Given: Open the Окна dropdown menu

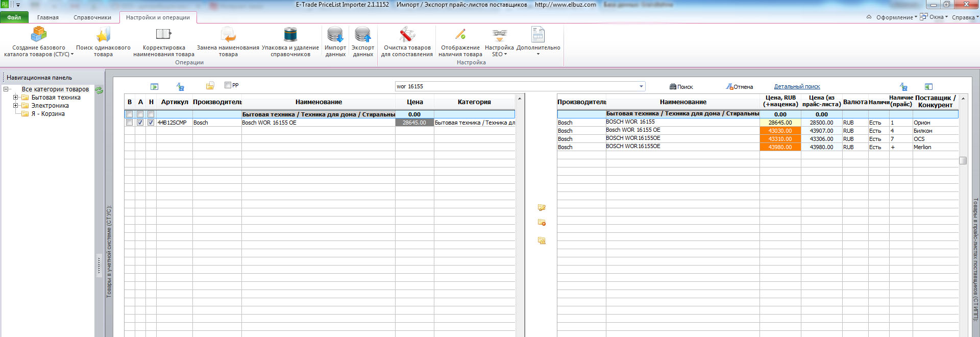Looking at the screenshot, I should tap(934, 17).
